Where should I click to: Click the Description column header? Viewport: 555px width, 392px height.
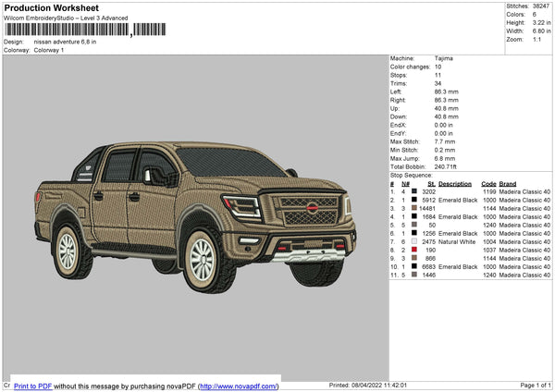[454, 183]
